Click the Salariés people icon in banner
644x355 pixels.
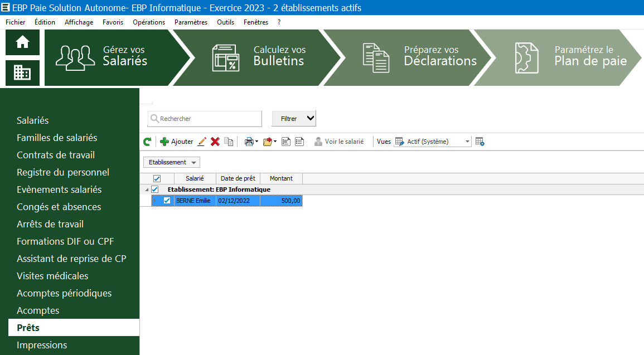point(75,58)
